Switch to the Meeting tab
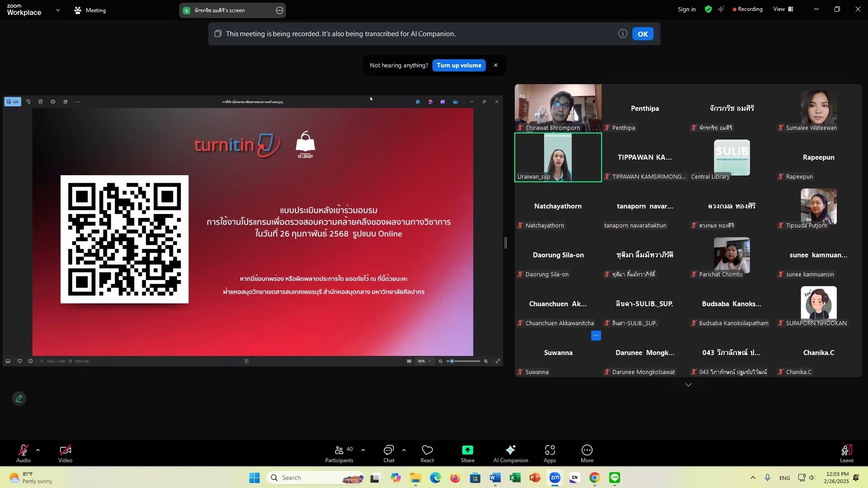This screenshot has height=488, width=868. (90, 10)
